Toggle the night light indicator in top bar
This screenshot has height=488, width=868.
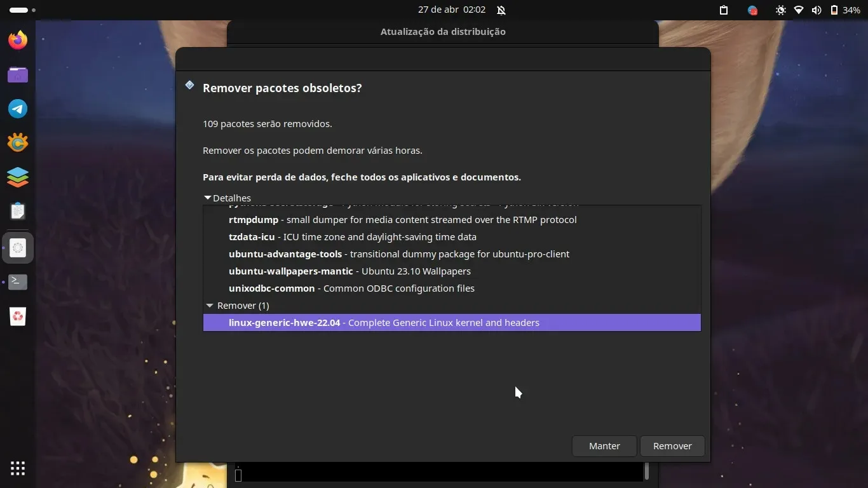click(780, 10)
